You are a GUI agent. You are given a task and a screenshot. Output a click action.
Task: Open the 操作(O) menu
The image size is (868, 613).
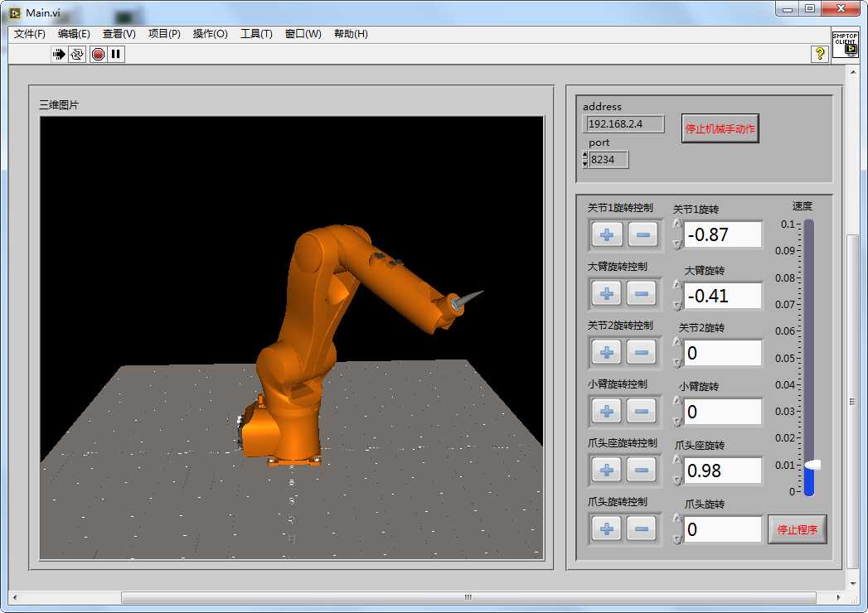(211, 34)
